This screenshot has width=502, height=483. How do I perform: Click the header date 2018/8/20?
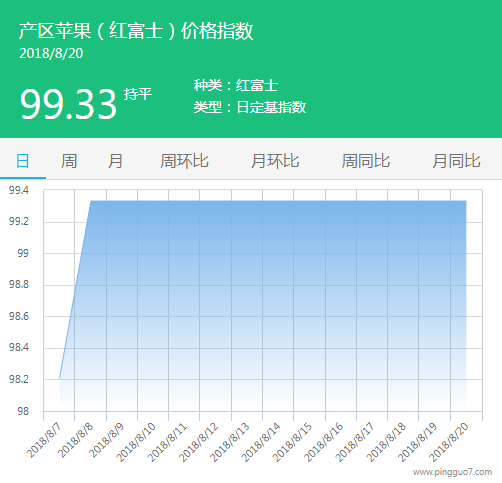(51, 53)
